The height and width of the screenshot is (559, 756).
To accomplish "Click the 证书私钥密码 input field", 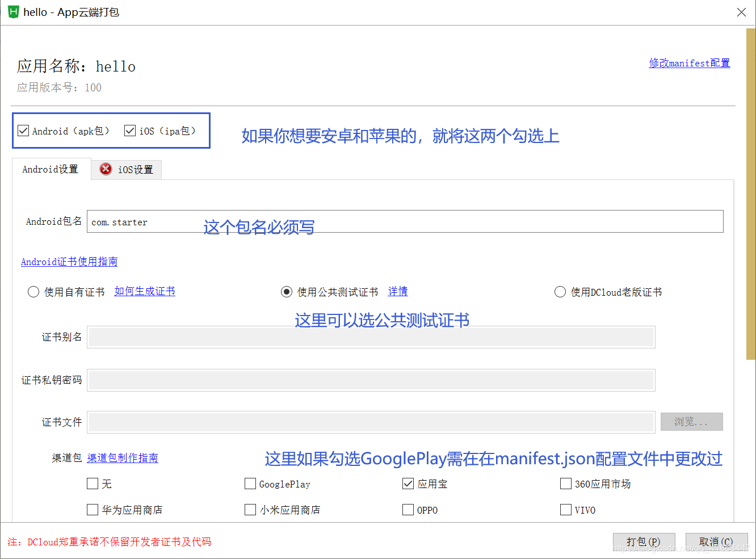I will (371, 380).
